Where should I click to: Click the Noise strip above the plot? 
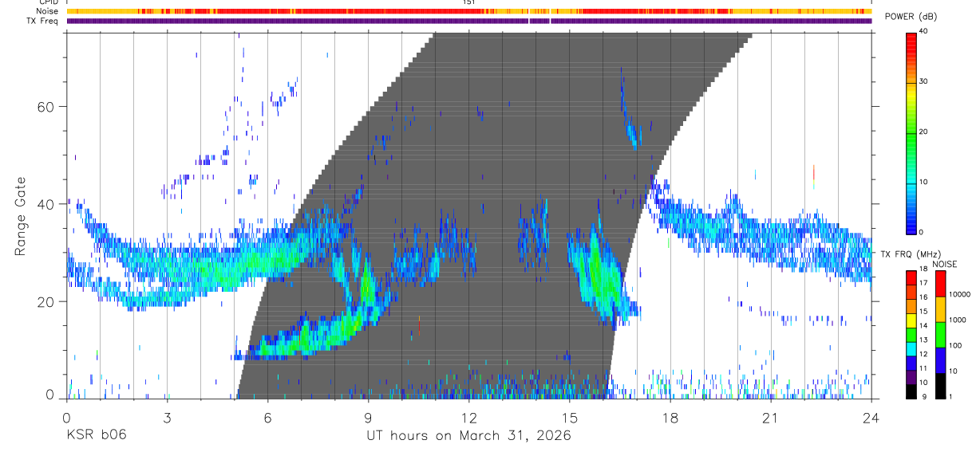(x=469, y=11)
